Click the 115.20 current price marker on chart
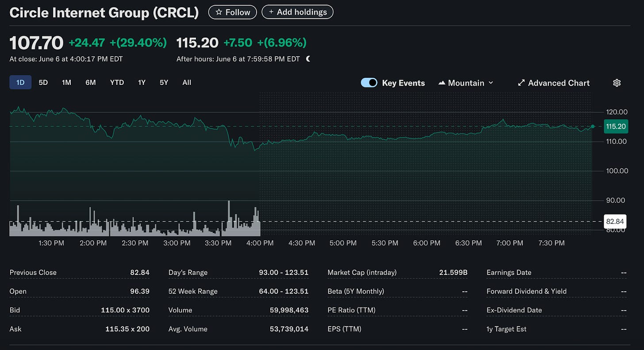This screenshot has height=350, width=644. click(616, 126)
